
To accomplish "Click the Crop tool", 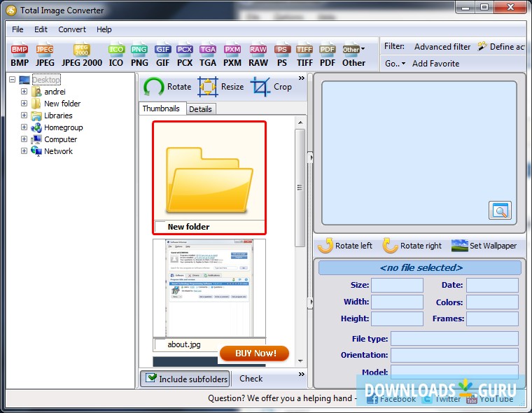I will 271,87.
